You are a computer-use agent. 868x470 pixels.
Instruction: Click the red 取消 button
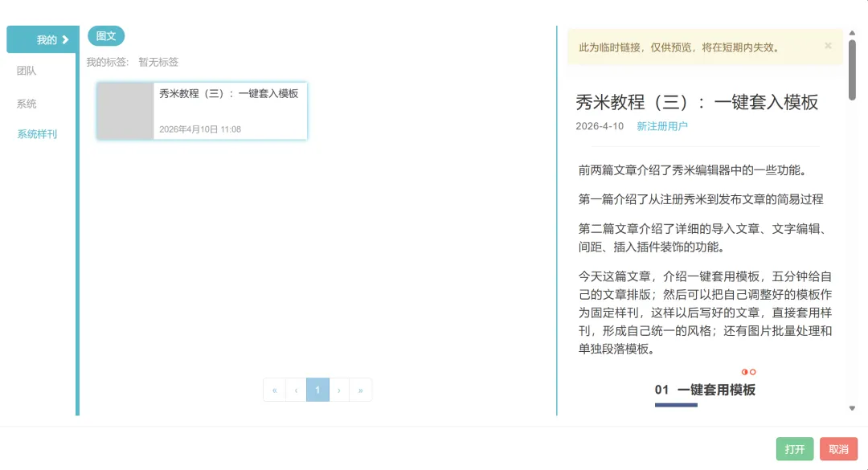(x=838, y=449)
